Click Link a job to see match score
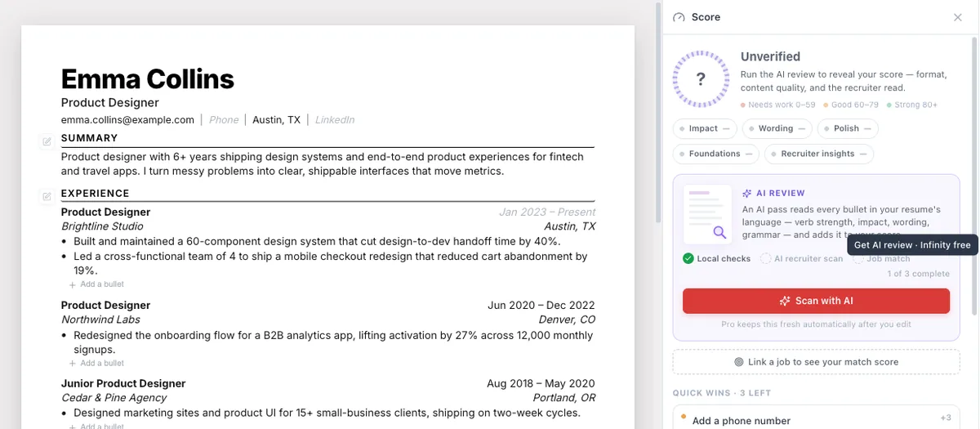This screenshot has height=429, width=980. [x=816, y=362]
